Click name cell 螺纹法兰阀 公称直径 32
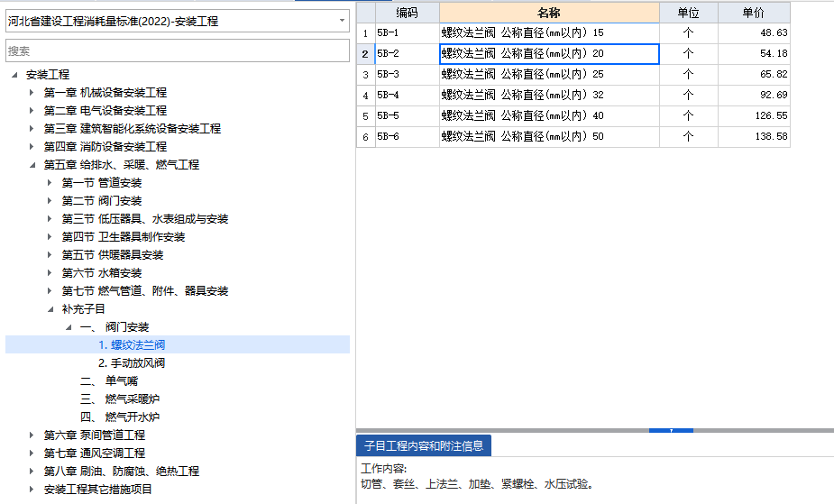Image resolution: width=834 pixels, height=504 pixels. (x=549, y=96)
